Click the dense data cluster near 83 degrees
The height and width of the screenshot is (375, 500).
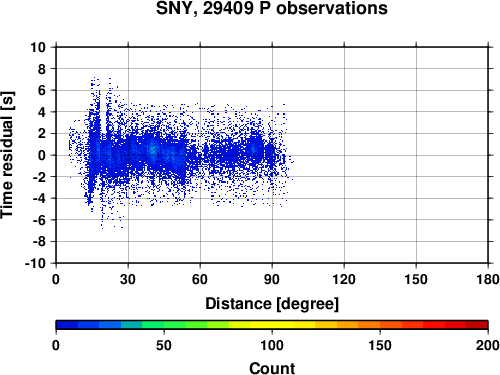point(255,149)
